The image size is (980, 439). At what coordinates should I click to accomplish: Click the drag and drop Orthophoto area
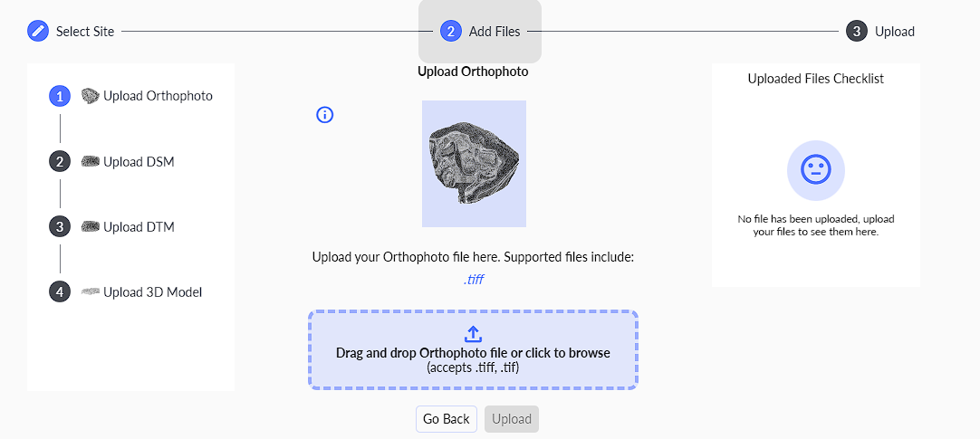[473, 350]
